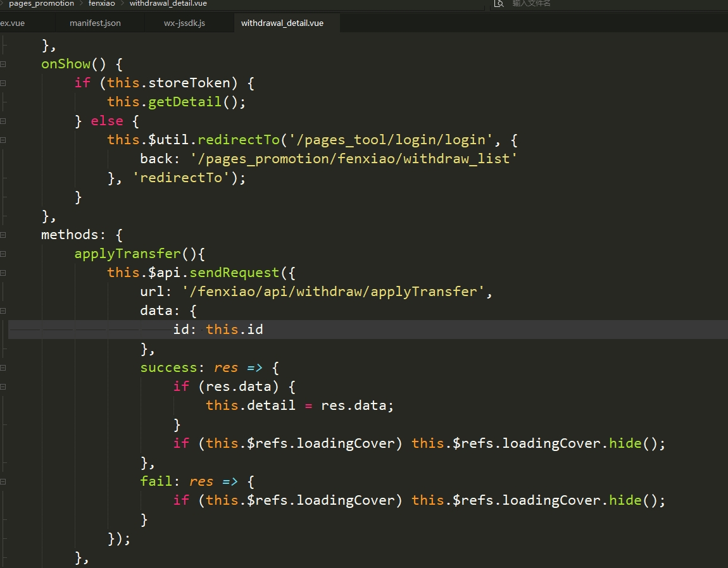
Task: Fold the data object block
Action: click(4, 311)
